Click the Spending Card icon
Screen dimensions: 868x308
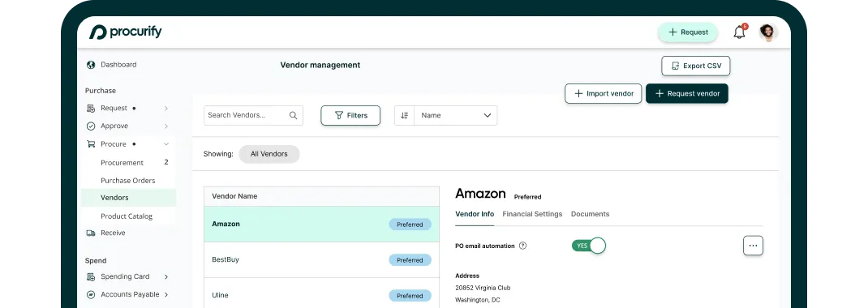[92, 276]
